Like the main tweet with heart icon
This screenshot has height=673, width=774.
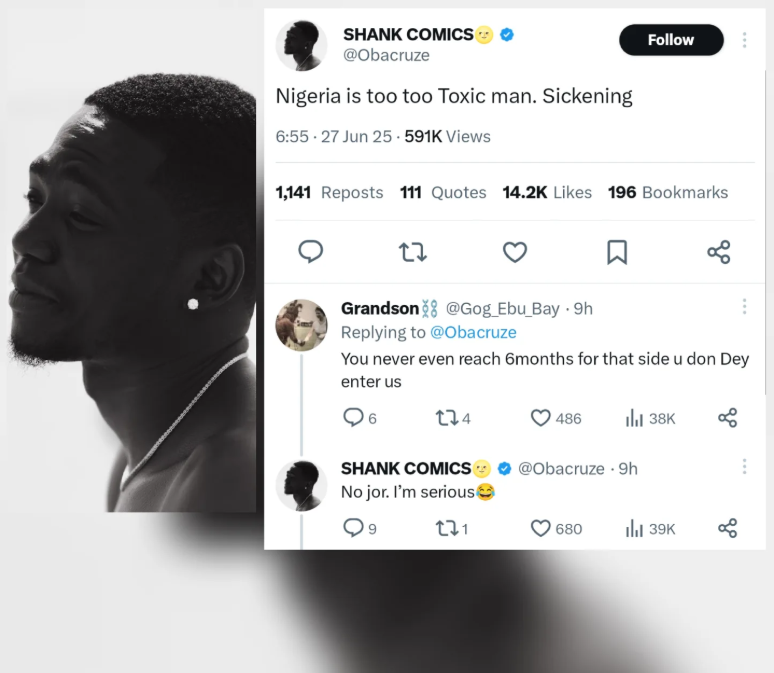point(515,252)
